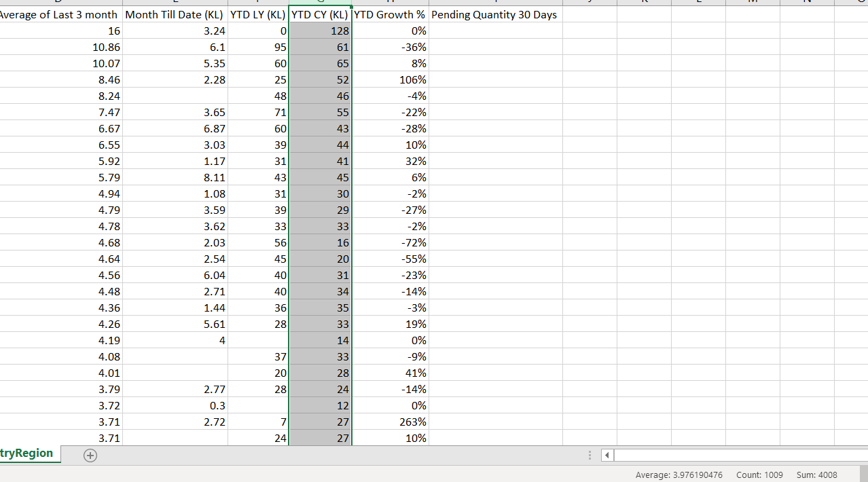The height and width of the screenshot is (482, 868).
Task: Select the 'YTD Growth %' header cell
Action: (x=390, y=14)
